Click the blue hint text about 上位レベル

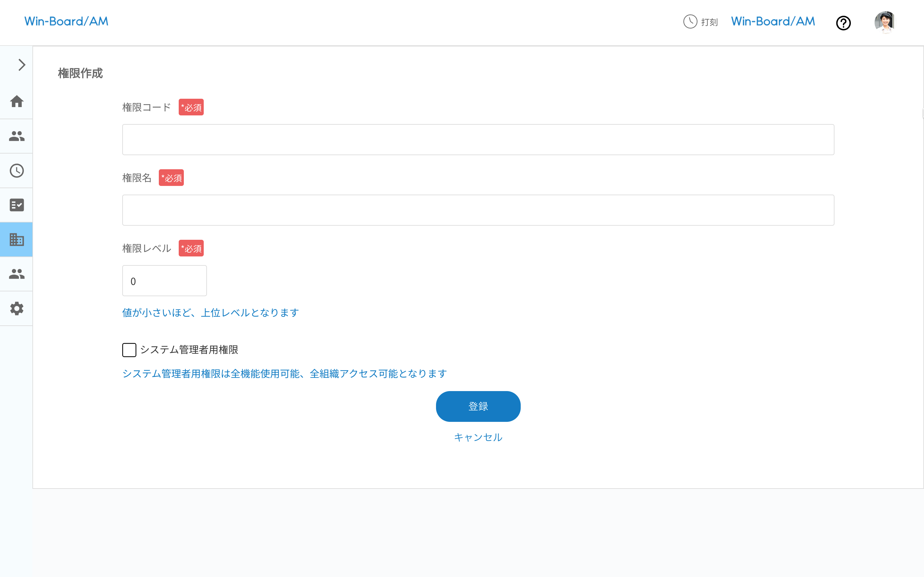(210, 313)
